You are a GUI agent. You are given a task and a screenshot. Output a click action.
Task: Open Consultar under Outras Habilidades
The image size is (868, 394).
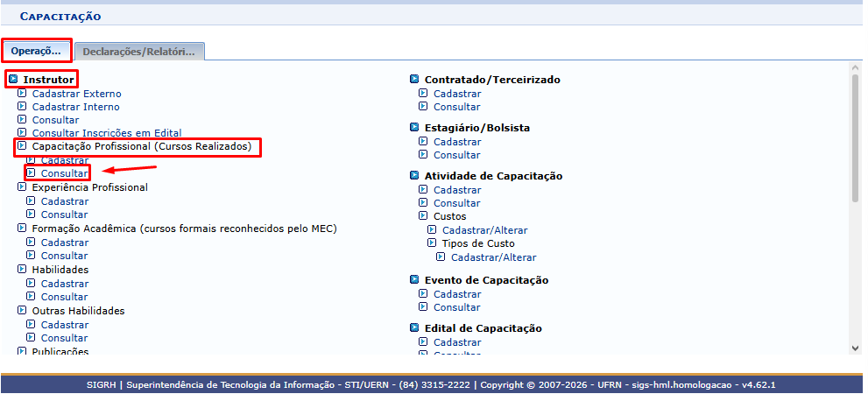pyautogui.click(x=64, y=338)
